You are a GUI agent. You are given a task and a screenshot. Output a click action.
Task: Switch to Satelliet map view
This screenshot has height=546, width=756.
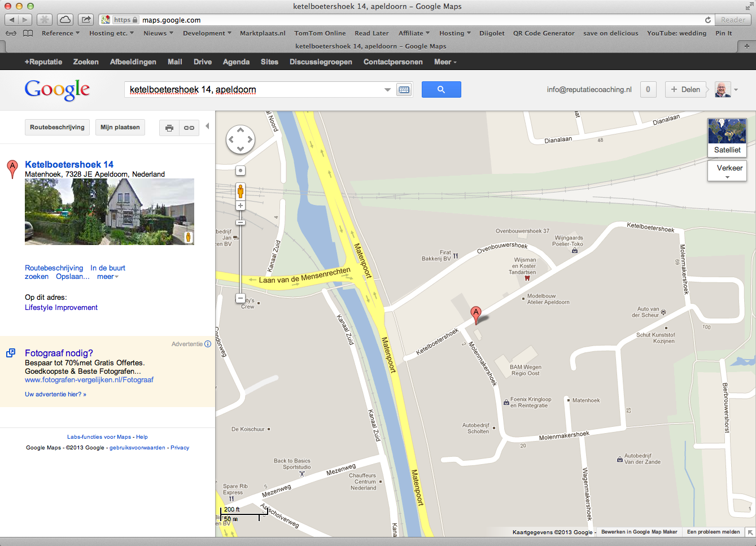[727, 137]
